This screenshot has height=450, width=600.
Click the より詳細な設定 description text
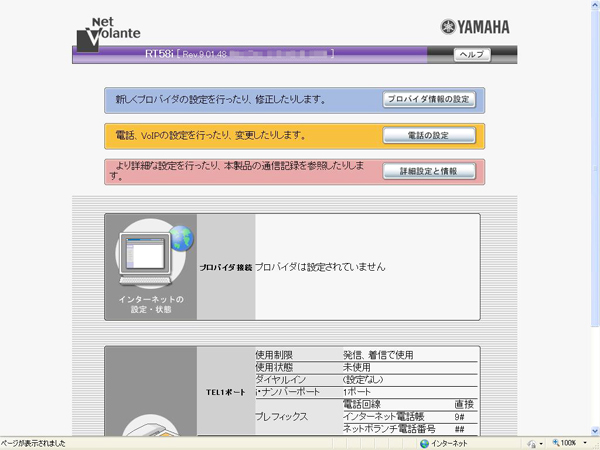[236, 171]
